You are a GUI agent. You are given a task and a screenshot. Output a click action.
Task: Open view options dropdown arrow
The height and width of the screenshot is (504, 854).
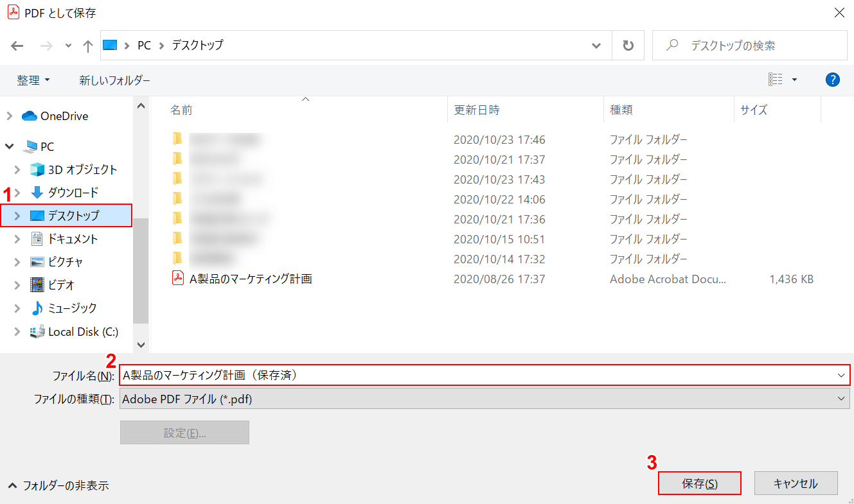(x=795, y=80)
